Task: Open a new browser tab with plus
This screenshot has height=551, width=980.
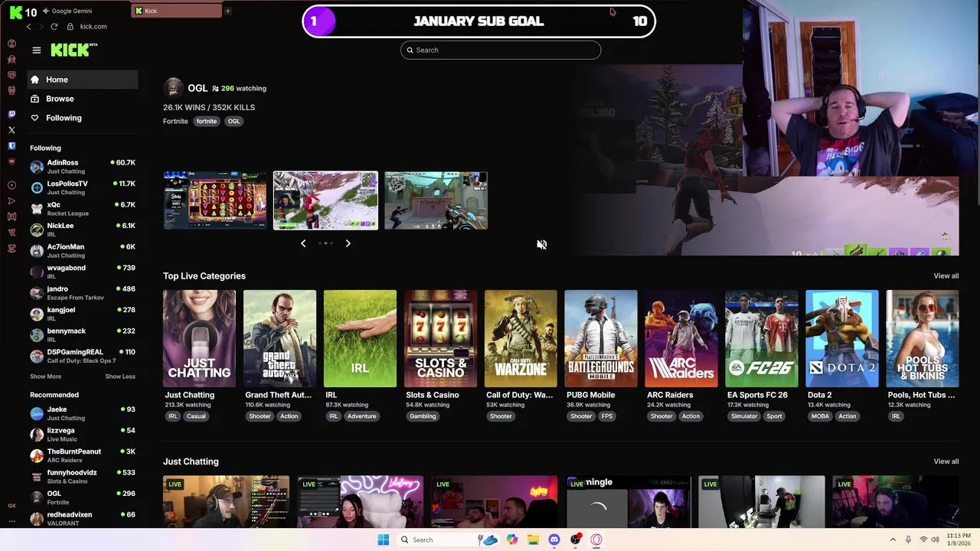Action: point(227,11)
